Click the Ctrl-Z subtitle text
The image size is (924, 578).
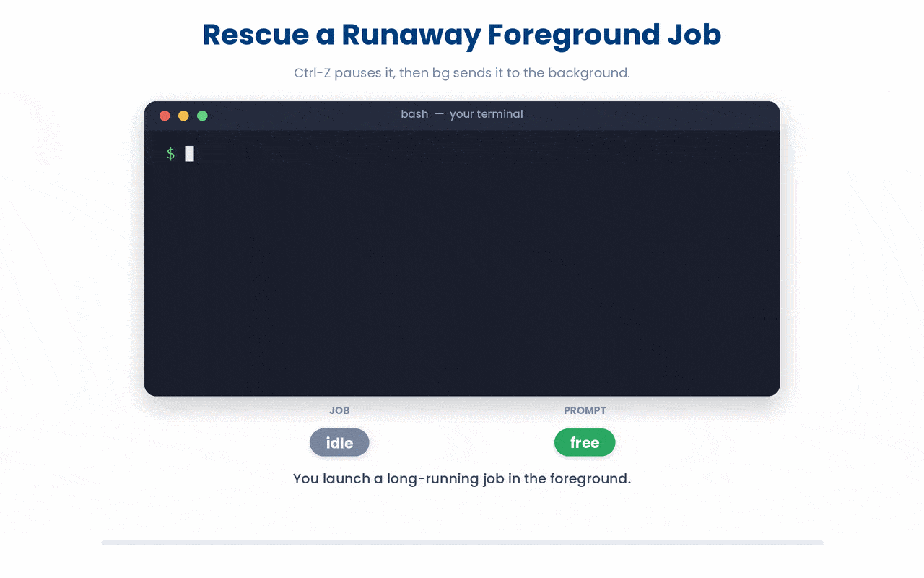462,73
